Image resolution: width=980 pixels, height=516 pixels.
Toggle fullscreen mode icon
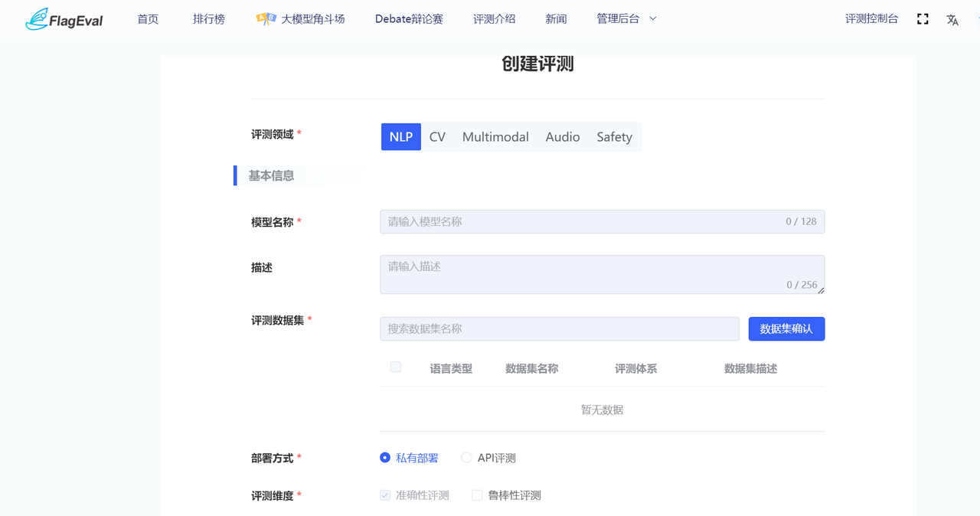click(923, 19)
